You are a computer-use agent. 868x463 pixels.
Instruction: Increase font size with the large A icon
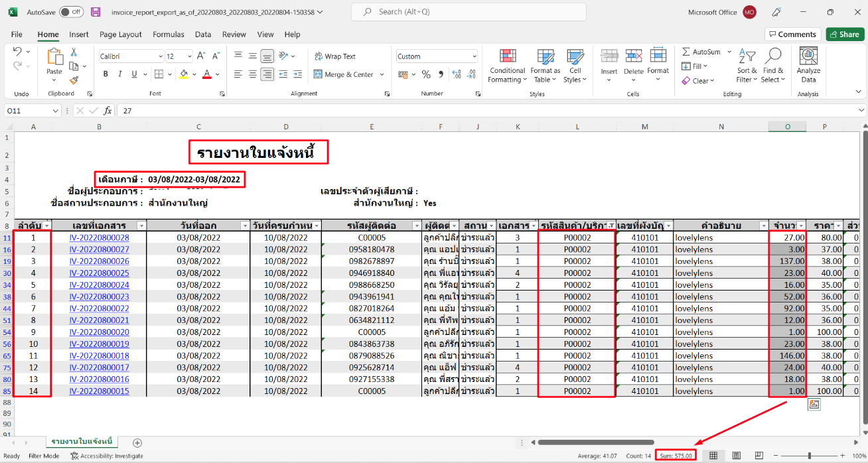(202, 56)
